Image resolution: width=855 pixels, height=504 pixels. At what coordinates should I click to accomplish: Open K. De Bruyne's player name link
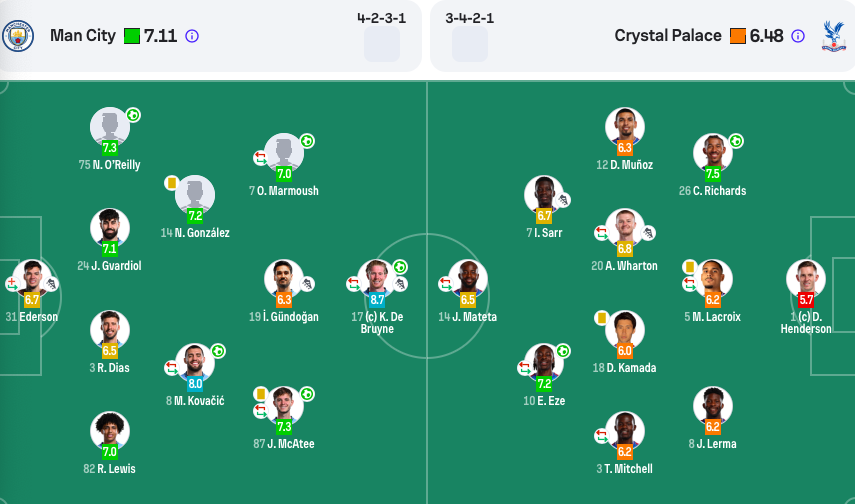(x=378, y=322)
